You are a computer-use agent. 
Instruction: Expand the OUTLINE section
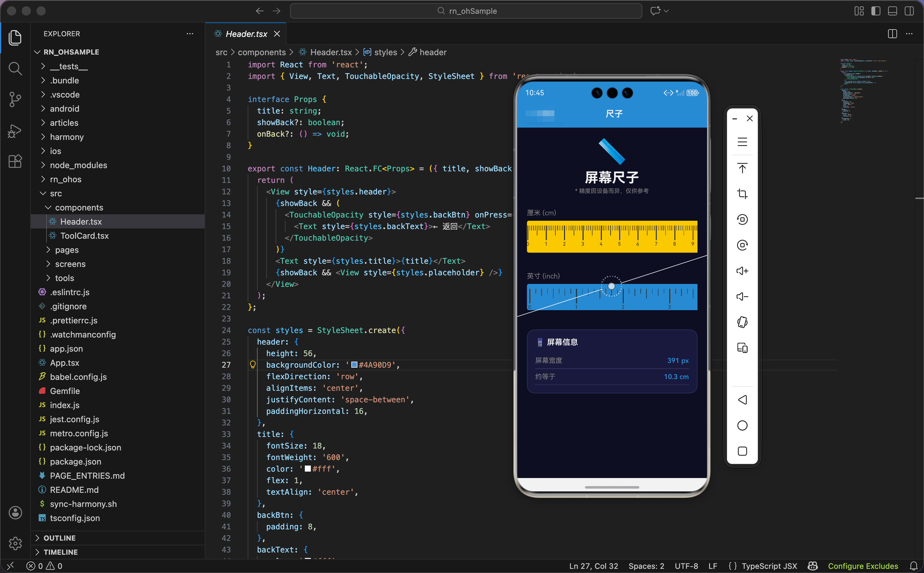59,538
